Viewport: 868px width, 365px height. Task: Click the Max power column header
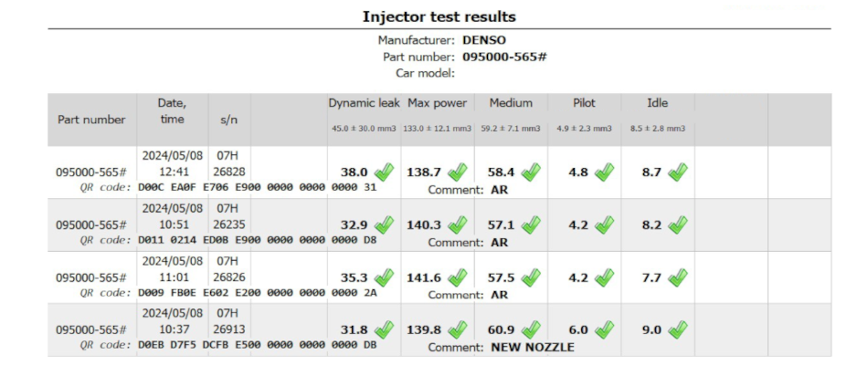[437, 103]
